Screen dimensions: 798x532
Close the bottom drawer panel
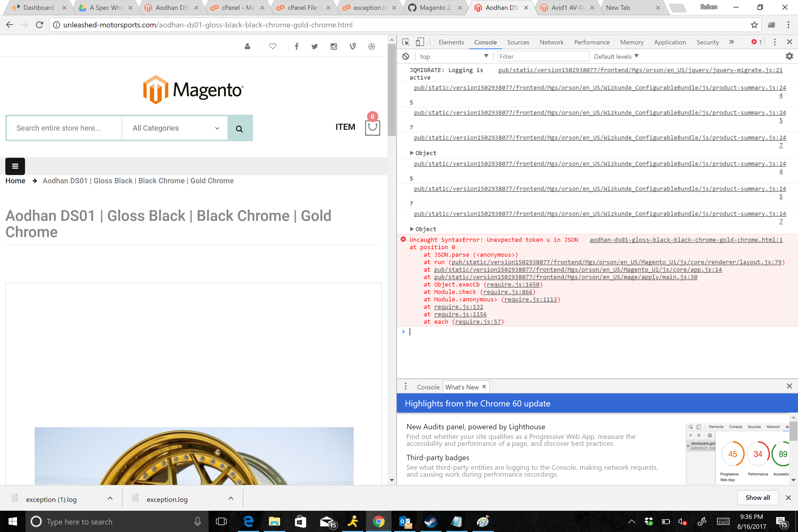(789, 386)
